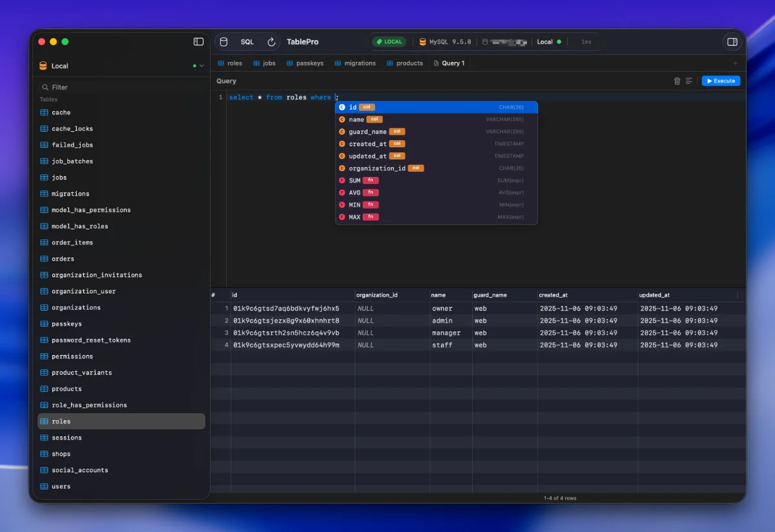Viewport: 775px width, 532px height.
Task: Expand the Local connection chevron dropdown
Action: pyautogui.click(x=201, y=66)
